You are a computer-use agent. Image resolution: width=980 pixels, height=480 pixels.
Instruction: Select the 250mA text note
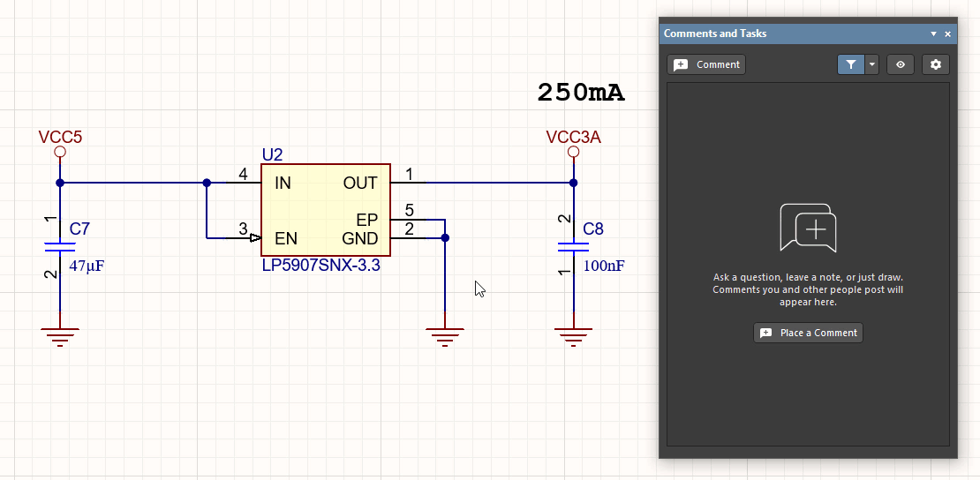click(x=581, y=93)
